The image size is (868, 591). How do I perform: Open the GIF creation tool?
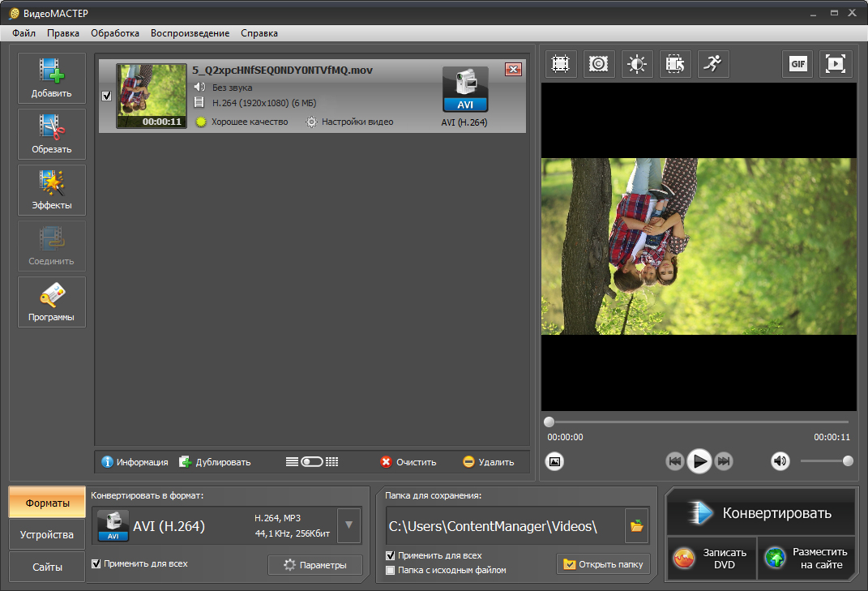click(x=798, y=64)
